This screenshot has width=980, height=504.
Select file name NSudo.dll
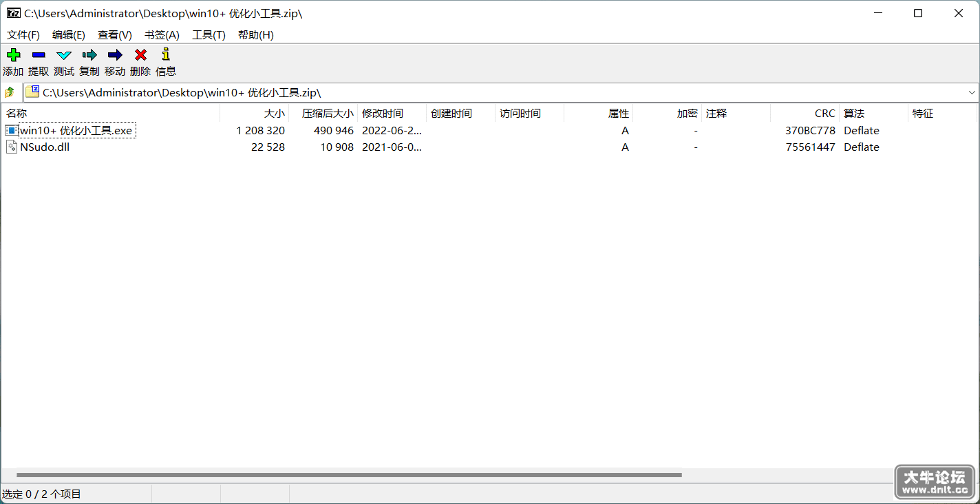coord(45,147)
